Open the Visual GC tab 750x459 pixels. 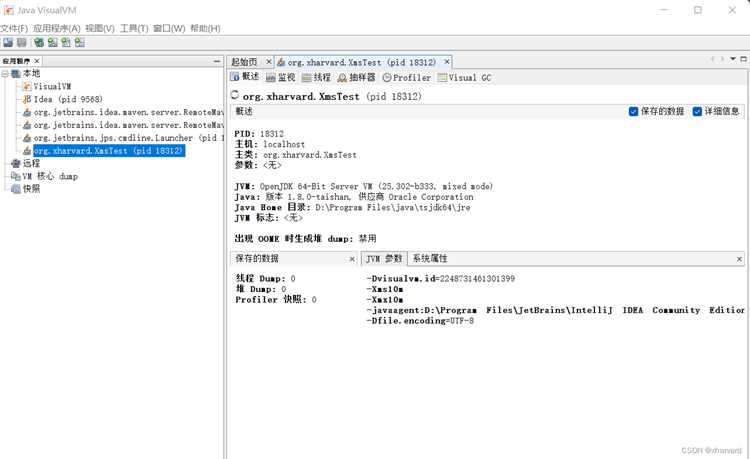[464, 77]
